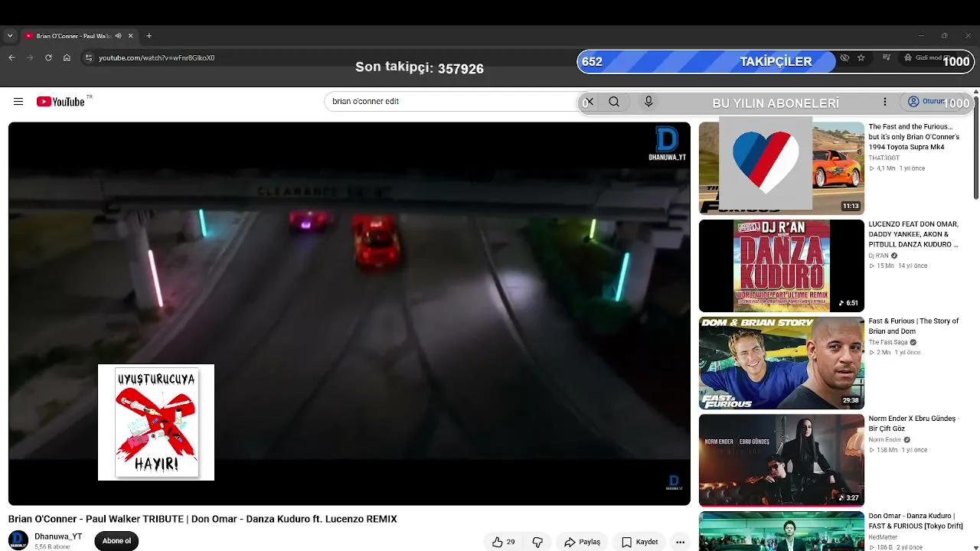Visit the Dj R'AN channel
This screenshot has width=980, height=551.
(x=878, y=256)
